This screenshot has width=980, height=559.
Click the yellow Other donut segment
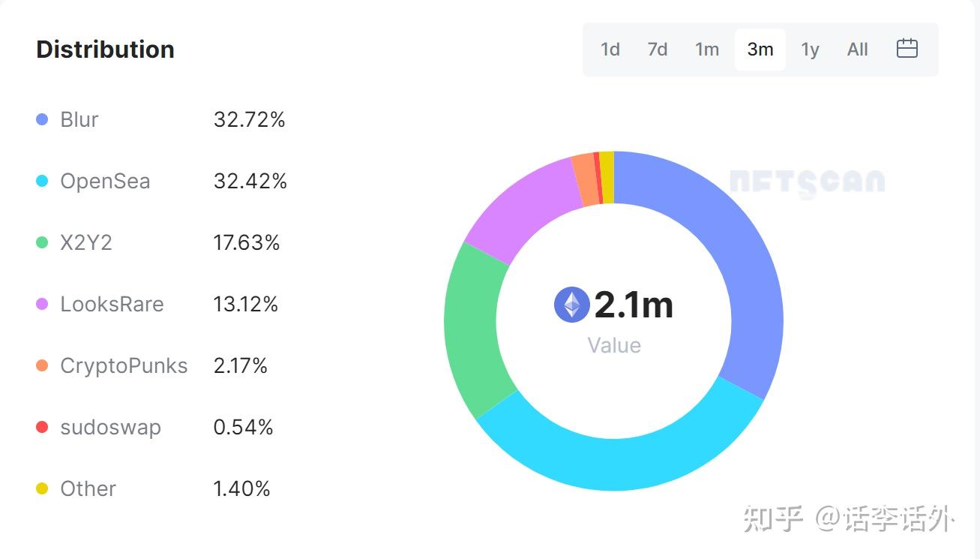pos(607,177)
